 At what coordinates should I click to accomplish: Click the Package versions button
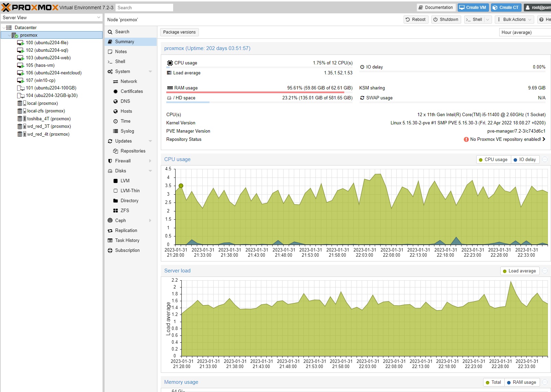[x=179, y=32]
